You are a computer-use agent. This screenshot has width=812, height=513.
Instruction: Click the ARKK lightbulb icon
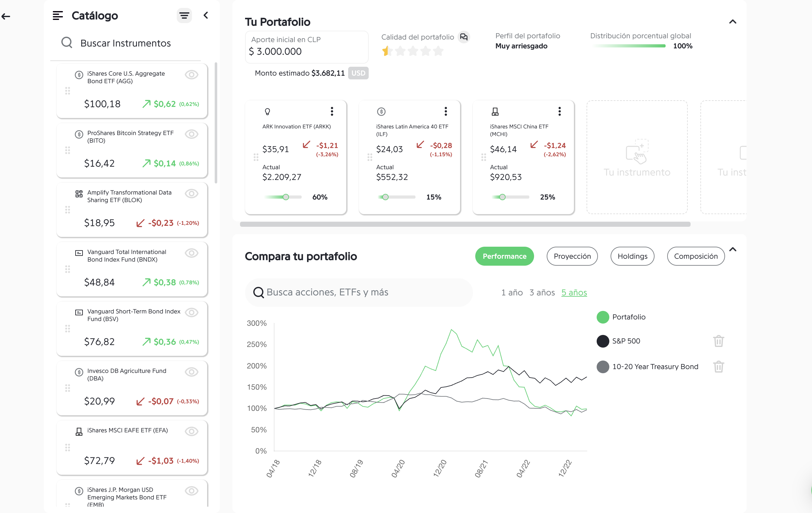(x=268, y=112)
